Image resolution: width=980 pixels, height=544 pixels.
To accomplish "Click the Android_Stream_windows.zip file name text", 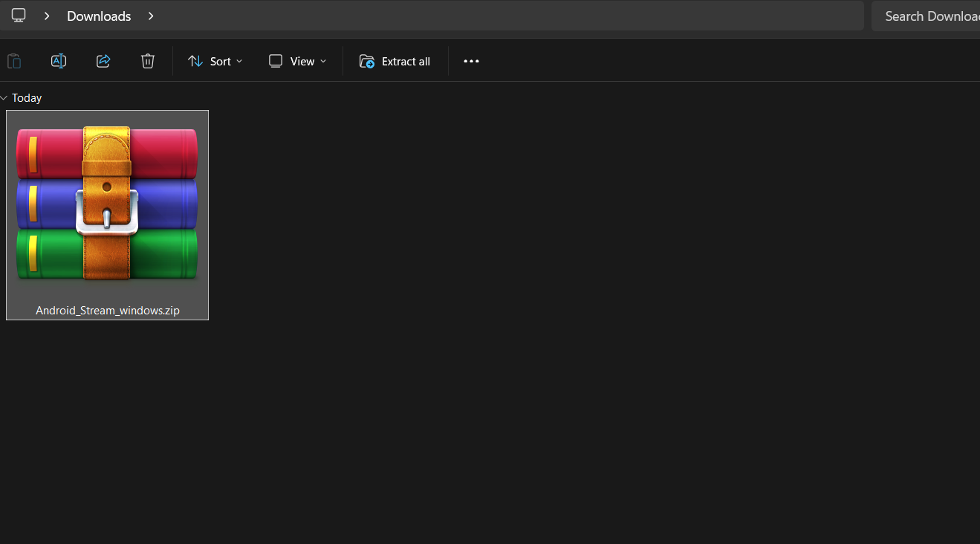I will 107,310.
